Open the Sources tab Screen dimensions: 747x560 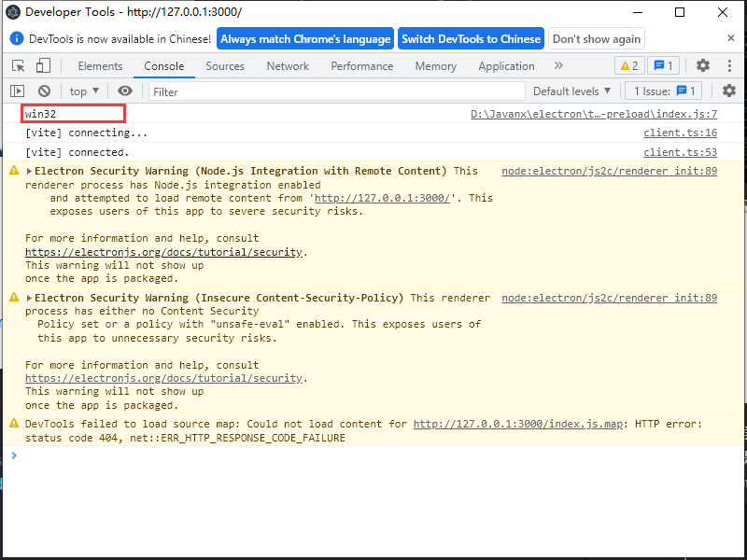[225, 66]
